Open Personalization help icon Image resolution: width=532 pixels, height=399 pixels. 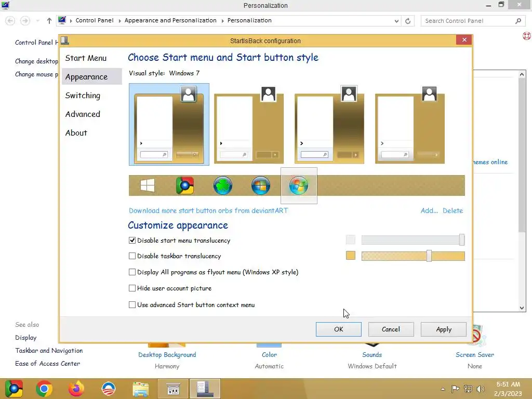[x=527, y=35]
